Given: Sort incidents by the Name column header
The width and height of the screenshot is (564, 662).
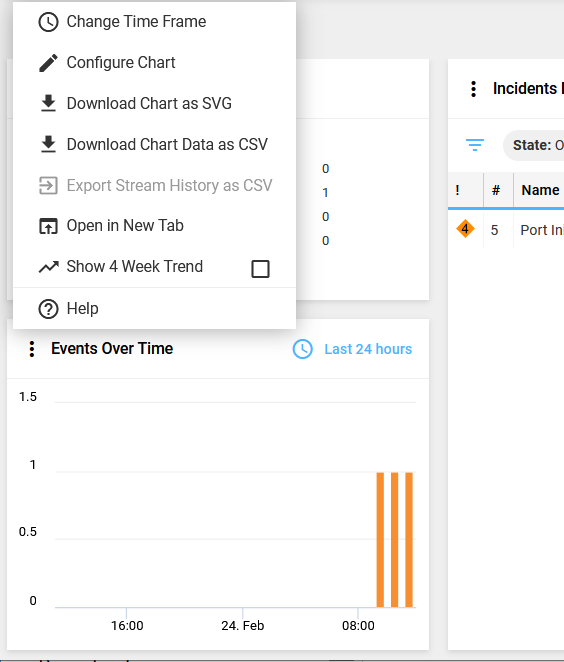Looking at the screenshot, I should coord(540,190).
